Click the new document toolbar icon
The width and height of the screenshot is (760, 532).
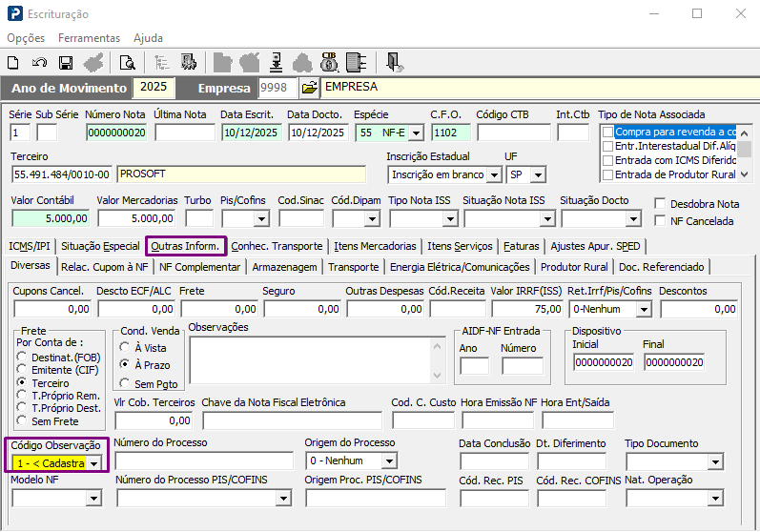coord(13,63)
